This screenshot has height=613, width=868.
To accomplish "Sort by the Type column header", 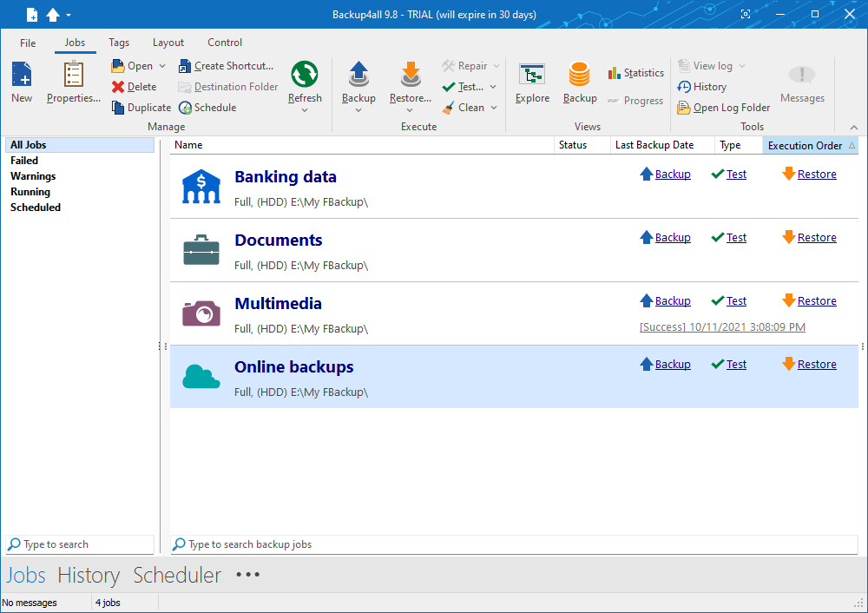I will pos(739,145).
